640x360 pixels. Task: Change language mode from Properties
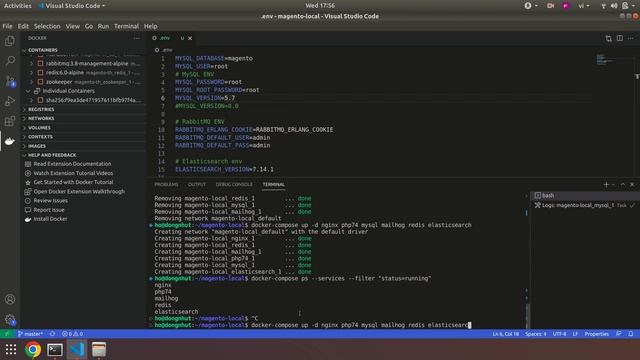[596, 334]
